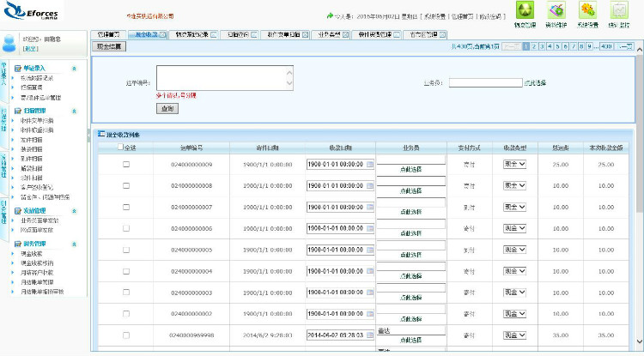644x356 pixels.
Task: Open the system settings gear icon
Action: point(587,10)
